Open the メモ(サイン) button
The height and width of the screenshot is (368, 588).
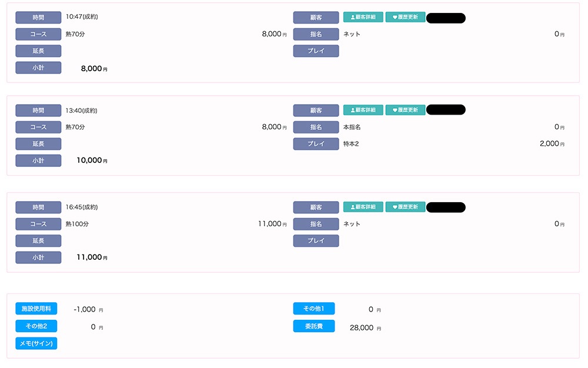tap(36, 343)
